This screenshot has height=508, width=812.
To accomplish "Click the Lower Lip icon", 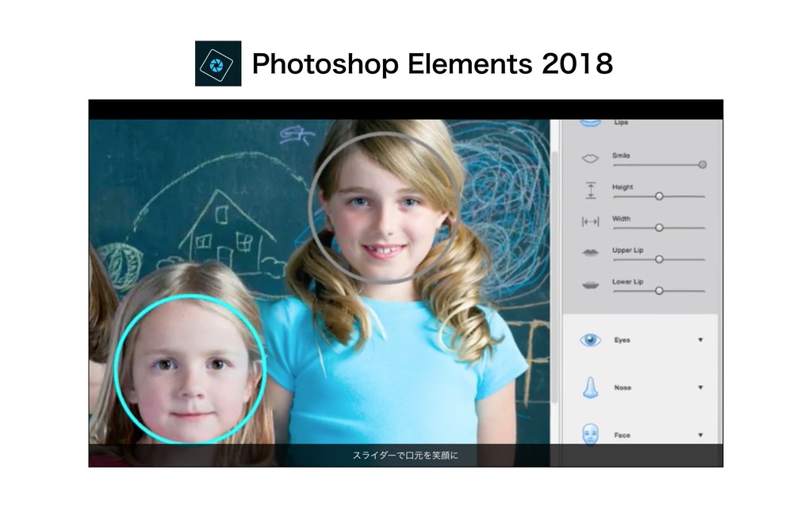I will tap(590, 285).
